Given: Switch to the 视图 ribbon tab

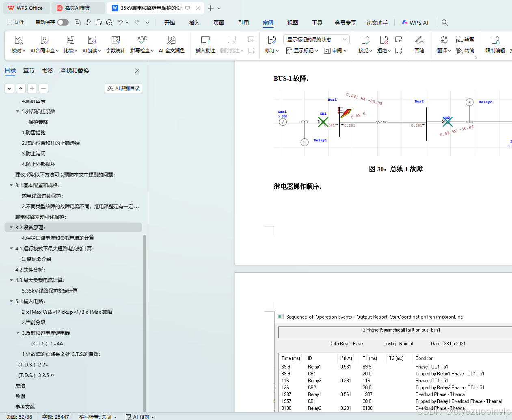Looking at the screenshot, I should point(293,23).
